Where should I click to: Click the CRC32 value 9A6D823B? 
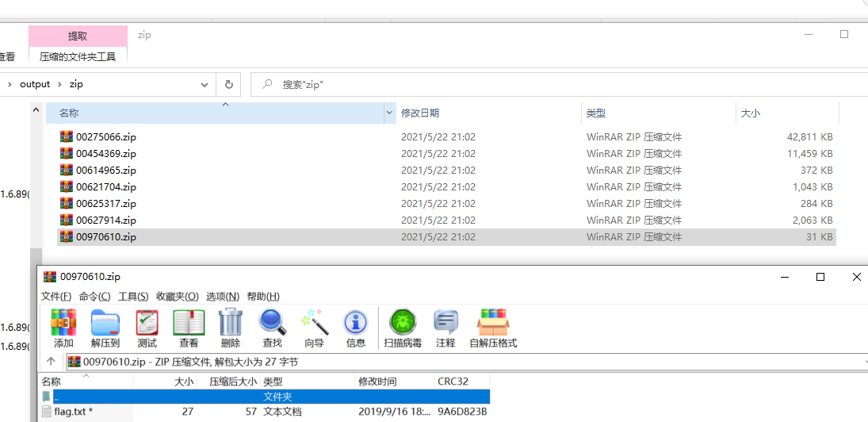click(462, 412)
